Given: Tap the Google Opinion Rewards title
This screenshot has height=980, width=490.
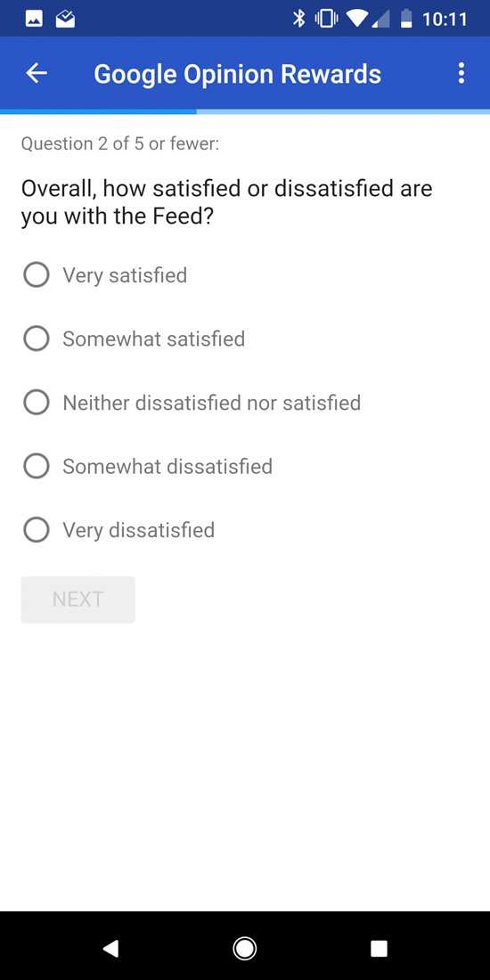Looking at the screenshot, I should (x=238, y=74).
